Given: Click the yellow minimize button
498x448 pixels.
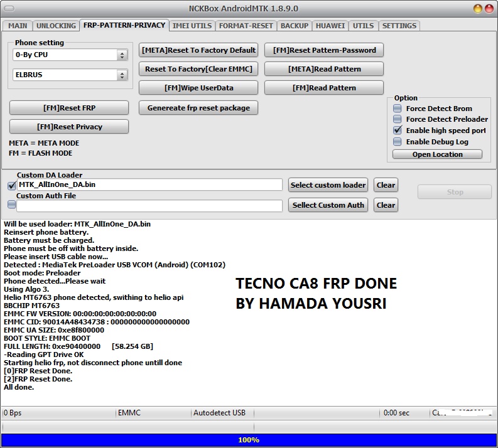Looking at the screenshot, I should tap(478, 9).
